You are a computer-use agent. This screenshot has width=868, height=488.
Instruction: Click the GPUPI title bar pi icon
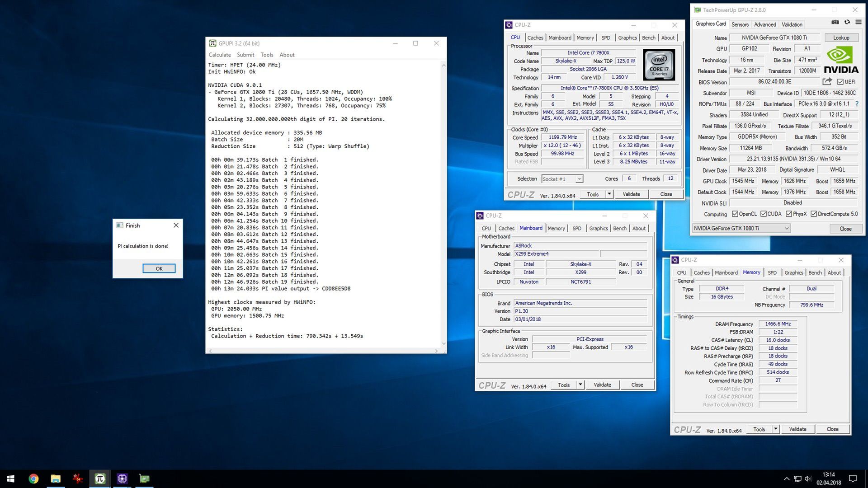212,43
